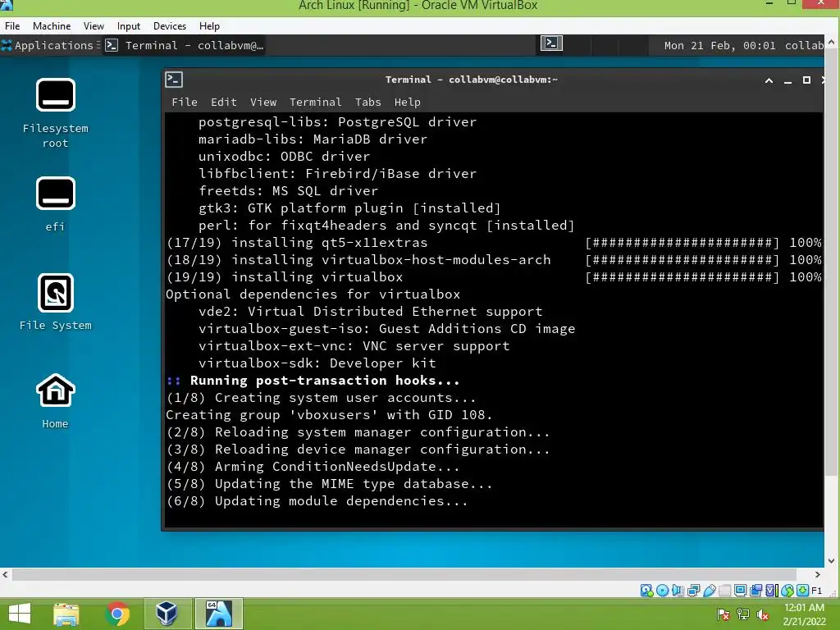Screen dimensions: 840x630
Task: Click the terminal icon in the terminal title bar
Action: click(174, 80)
